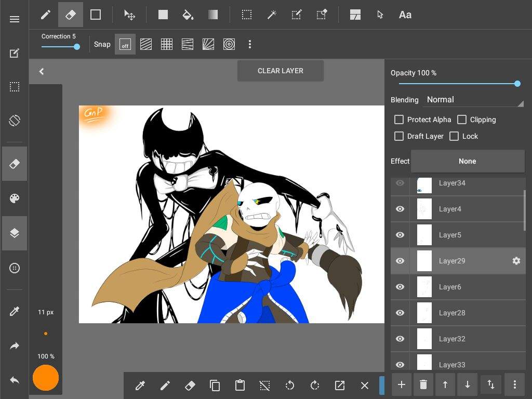
Task: Enable concentric circle snap guide
Action: [229, 45]
